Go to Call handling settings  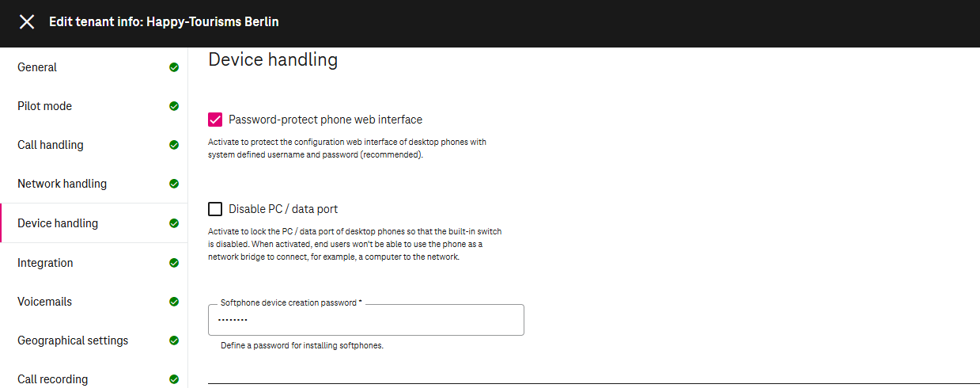(x=50, y=145)
